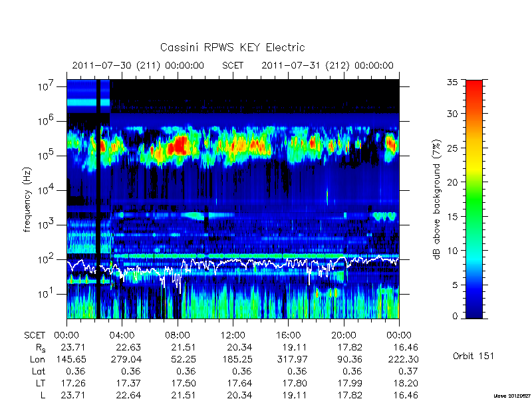Click the longitude value 90.36

[350, 359]
